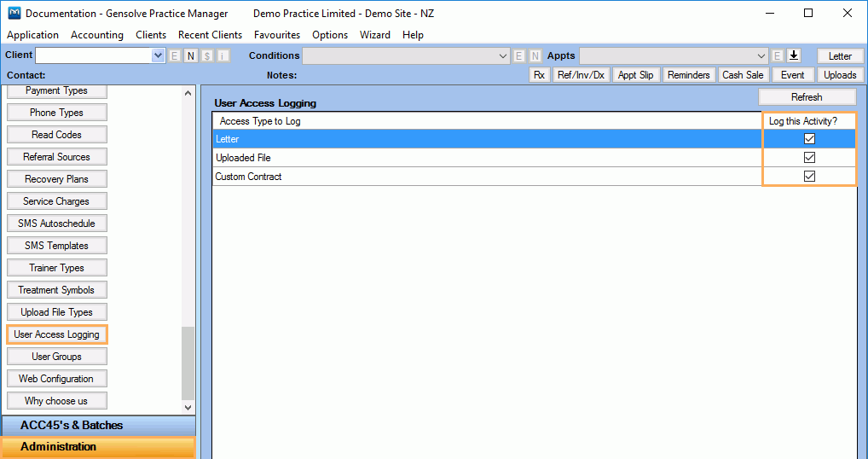Open the Client dropdown list
Viewport: 868px width, 459px height.
pyautogui.click(x=158, y=55)
